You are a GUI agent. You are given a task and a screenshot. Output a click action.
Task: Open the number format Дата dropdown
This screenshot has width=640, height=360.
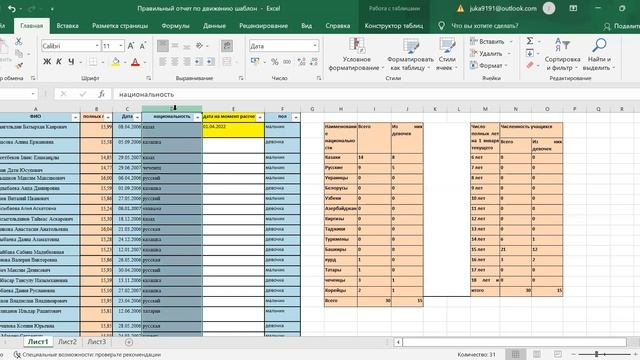(315, 46)
